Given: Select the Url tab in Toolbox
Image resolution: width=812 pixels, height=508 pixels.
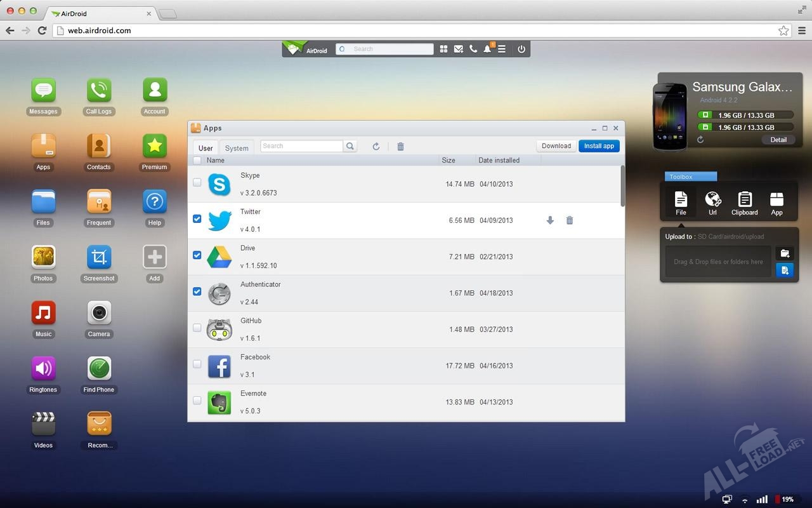Looking at the screenshot, I should [712, 203].
